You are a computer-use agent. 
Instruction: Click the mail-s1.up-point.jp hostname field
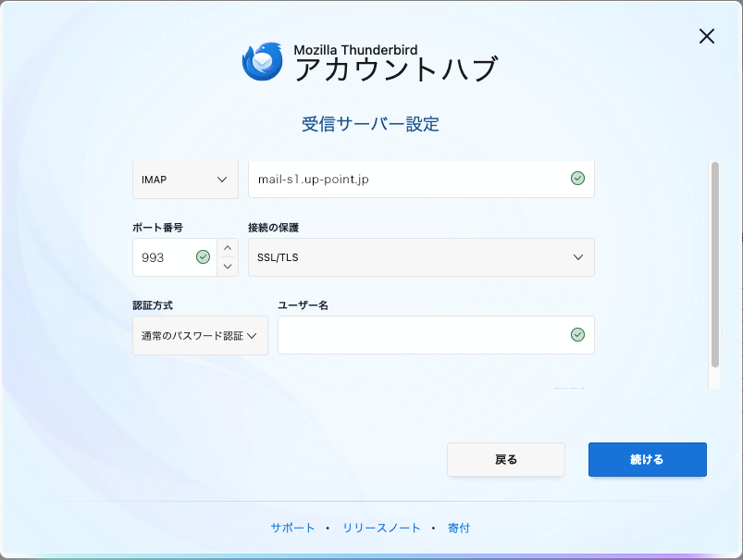pyautogui.click(x=421, y=180)
